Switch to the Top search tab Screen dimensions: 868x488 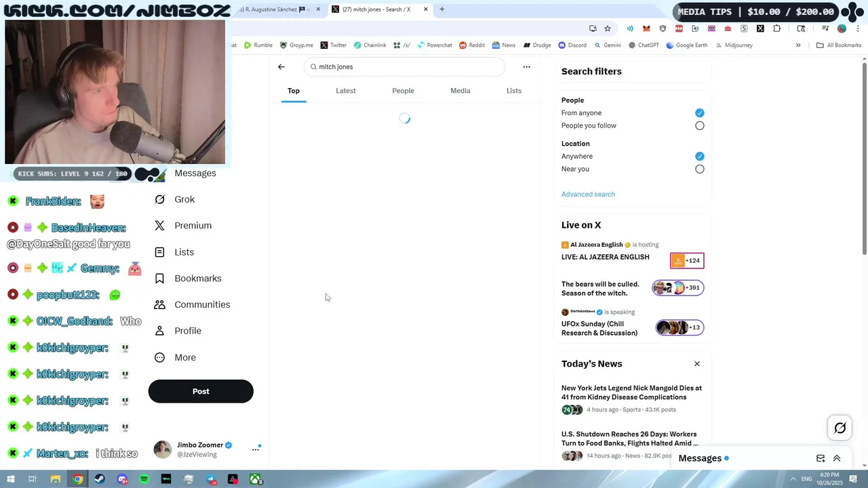294,91
